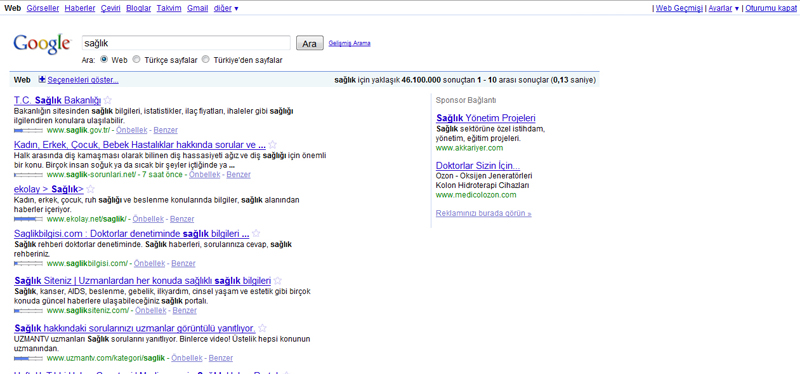Open Önbellek for uzmantv.com result
The width and height of the screenshot is (800, 374).
coord(187,358)
